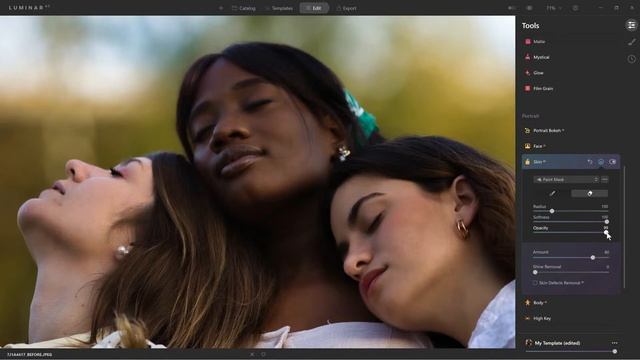Click the favorite icon below photo
Image resolution: width=640 pixels, height=360 pixels.
tap(263, 355)
